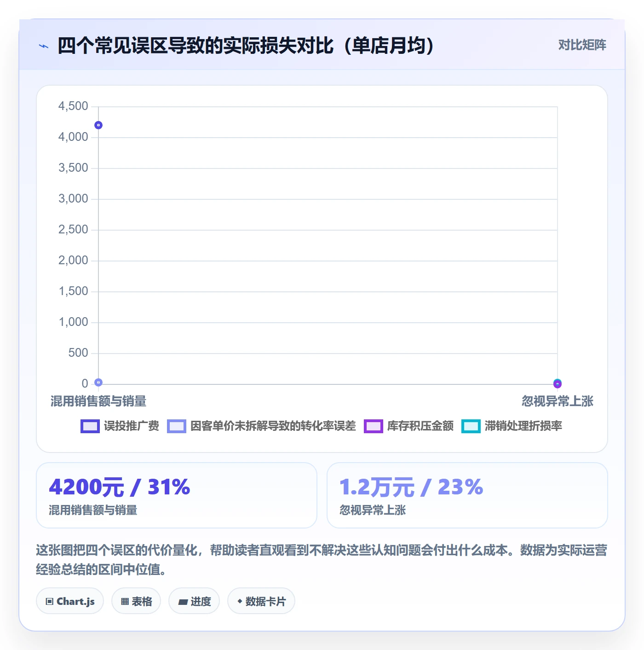The image size is (644, 650).
Task: Toggle the 库存积压金额 legend swatch
Action: click(373, 426)
